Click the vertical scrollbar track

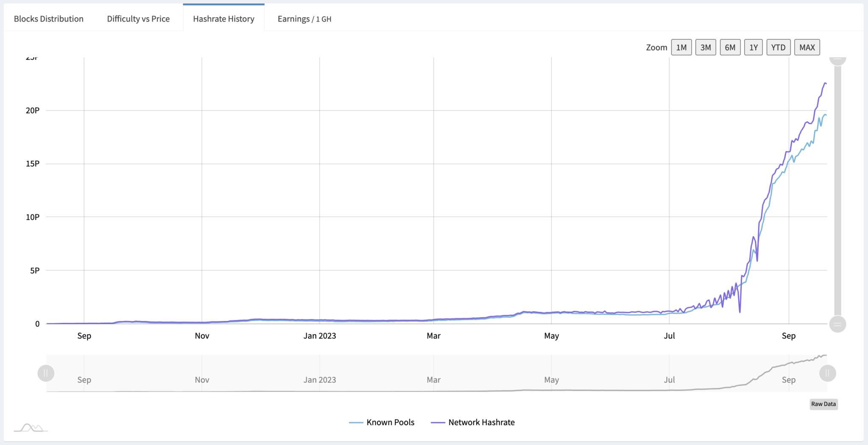pyautogui.click(x=837, y=191)
